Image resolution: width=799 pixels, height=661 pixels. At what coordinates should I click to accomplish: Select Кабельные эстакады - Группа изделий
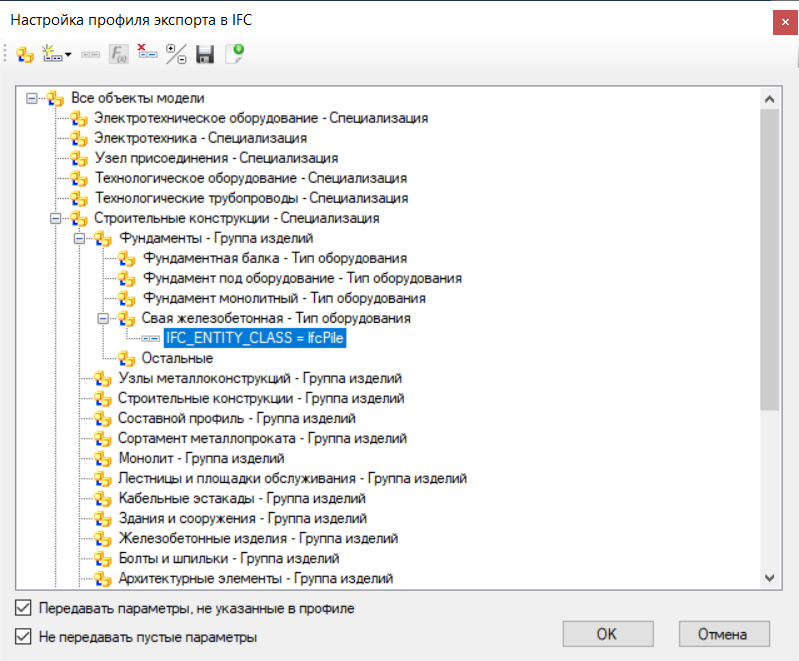(241, 498)
